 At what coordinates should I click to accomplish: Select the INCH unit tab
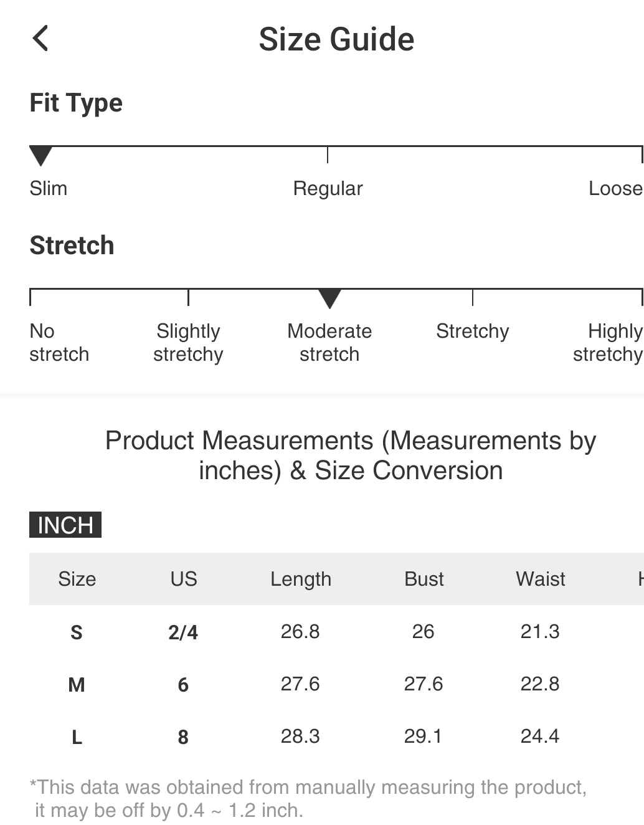click(x=65, y=525)
